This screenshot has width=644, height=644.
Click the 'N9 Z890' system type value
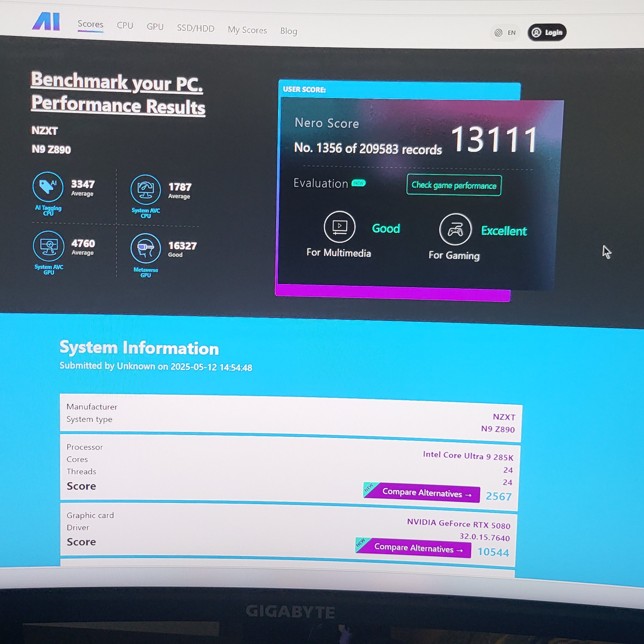(498, 429)
